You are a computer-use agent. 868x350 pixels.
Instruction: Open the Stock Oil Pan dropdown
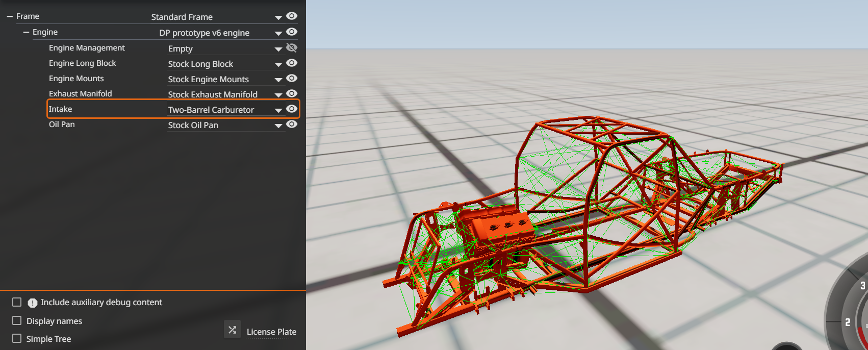click(225, 125)
